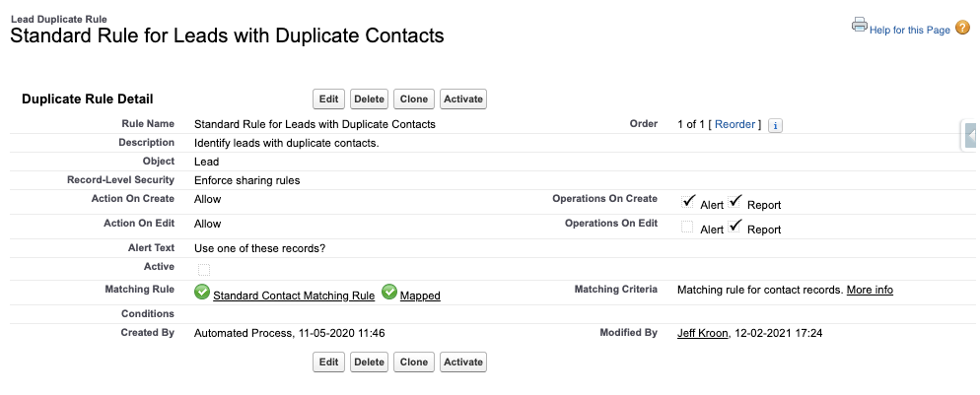Check the Active checkbox
This screenshot has width=980, height=395.
tap(203, 269)
